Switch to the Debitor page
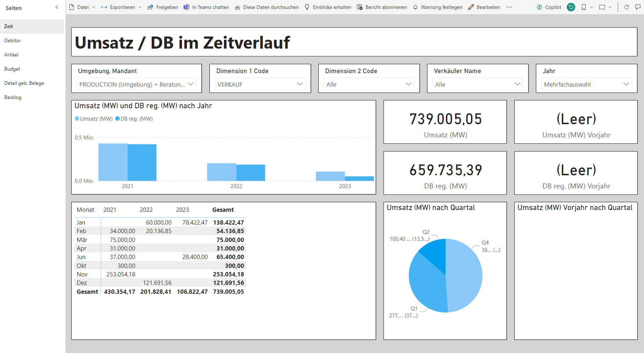This screenshot has height=353, width=644. point(13,40)
